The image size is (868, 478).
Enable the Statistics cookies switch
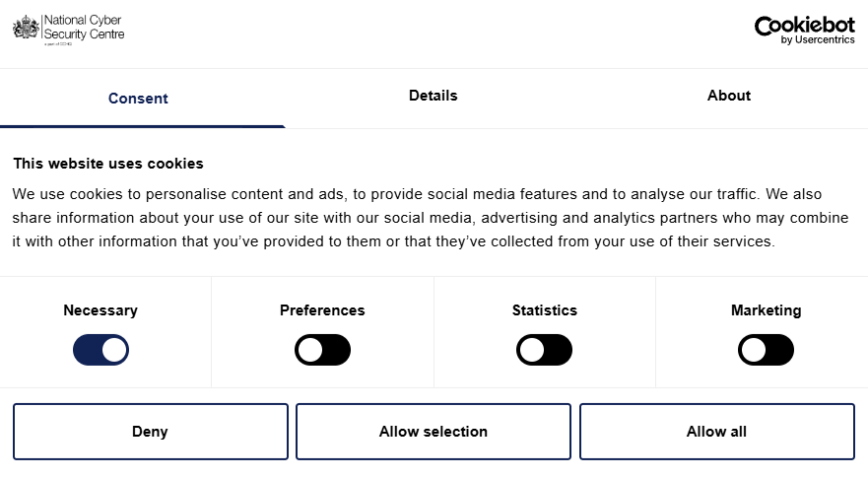[544, 350]
